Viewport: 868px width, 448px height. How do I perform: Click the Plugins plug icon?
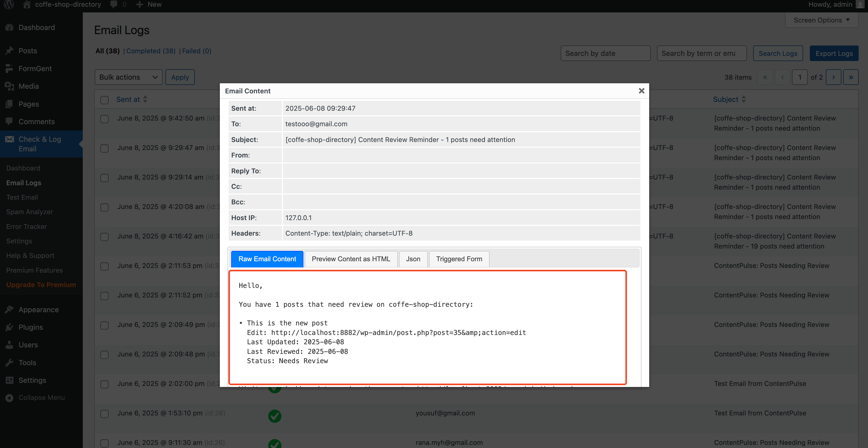[x=9, y=327]
